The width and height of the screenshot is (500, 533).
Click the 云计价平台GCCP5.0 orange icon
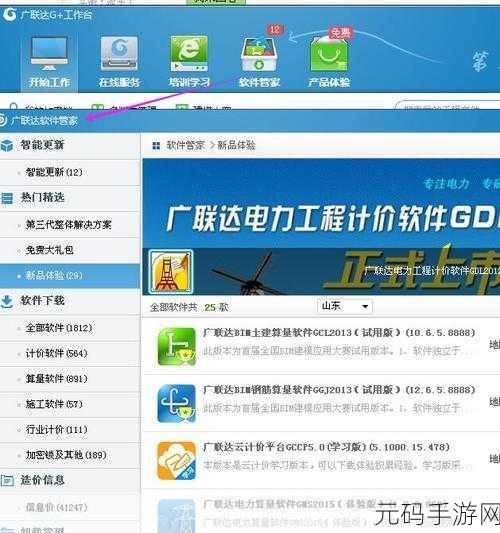tap(177, 461)
